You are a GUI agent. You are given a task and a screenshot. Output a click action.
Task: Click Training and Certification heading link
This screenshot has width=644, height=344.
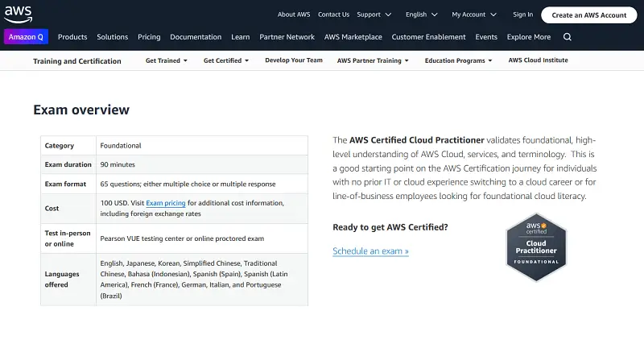pyautogui.click(x=77, y=61)
